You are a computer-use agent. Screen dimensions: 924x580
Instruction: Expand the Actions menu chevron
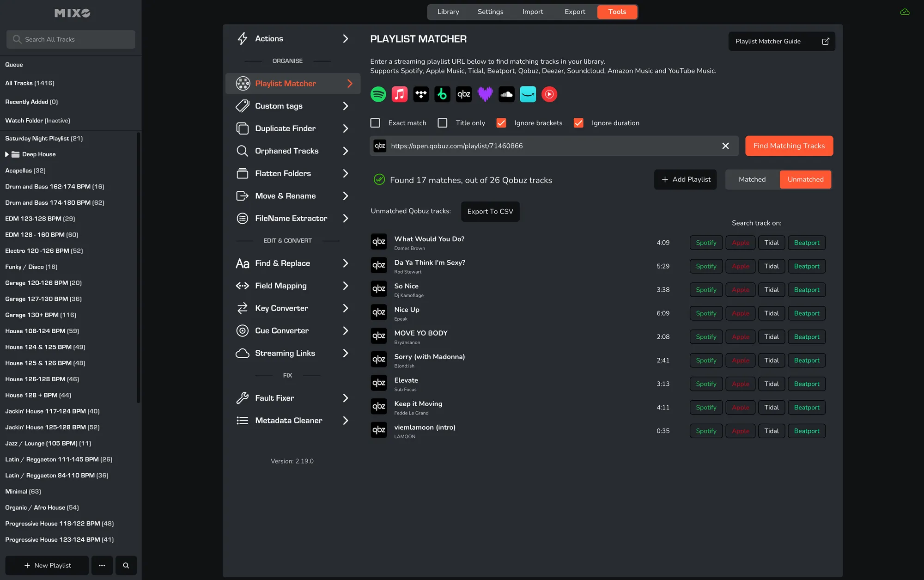pos(345,39)
